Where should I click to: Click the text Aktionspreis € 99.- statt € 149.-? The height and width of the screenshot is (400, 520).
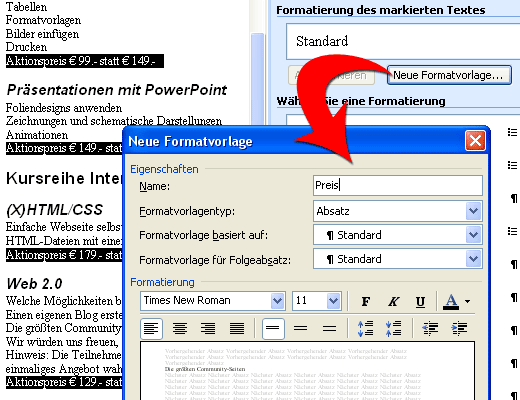click(81, 61)
